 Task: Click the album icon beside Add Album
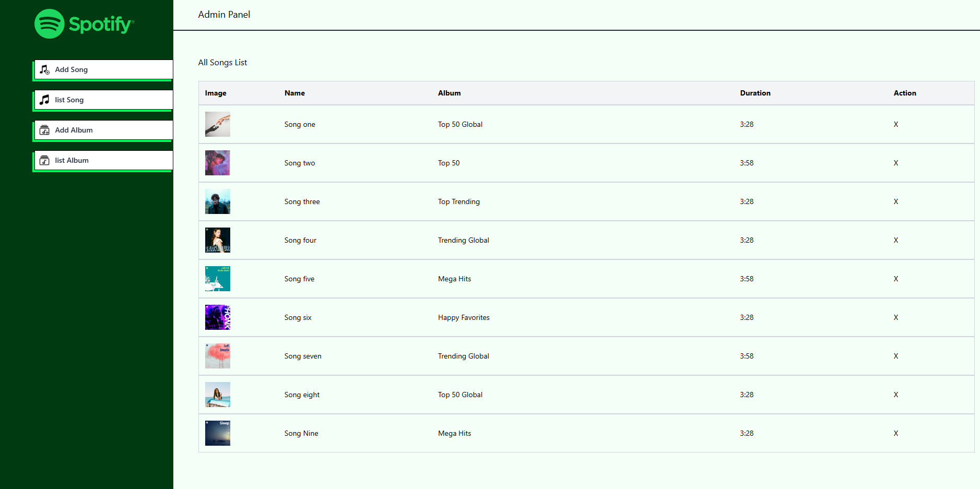pyautogui.click(x=45, y=130)
